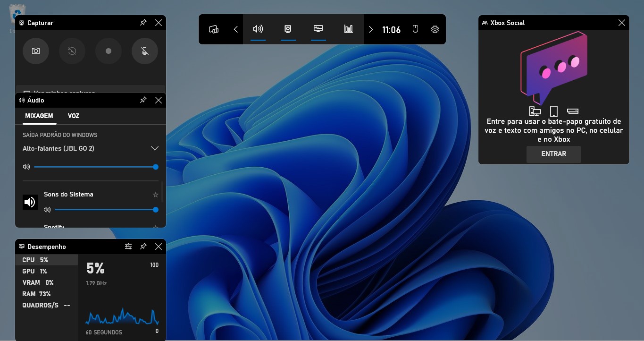Open Game Bar settings via the gear icon
Image resolution: width=644 pixels, height=341 pixels.
coord(434,29)
